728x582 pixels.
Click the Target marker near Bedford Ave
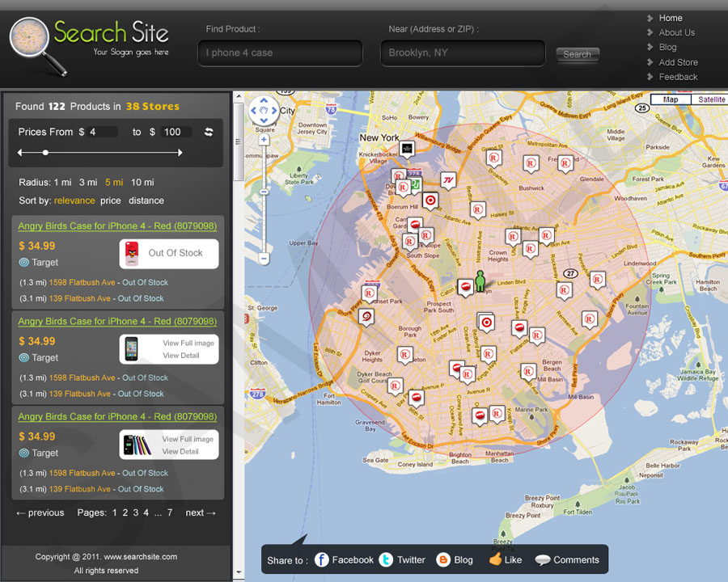pyautogui.click(x=486, y=322)
